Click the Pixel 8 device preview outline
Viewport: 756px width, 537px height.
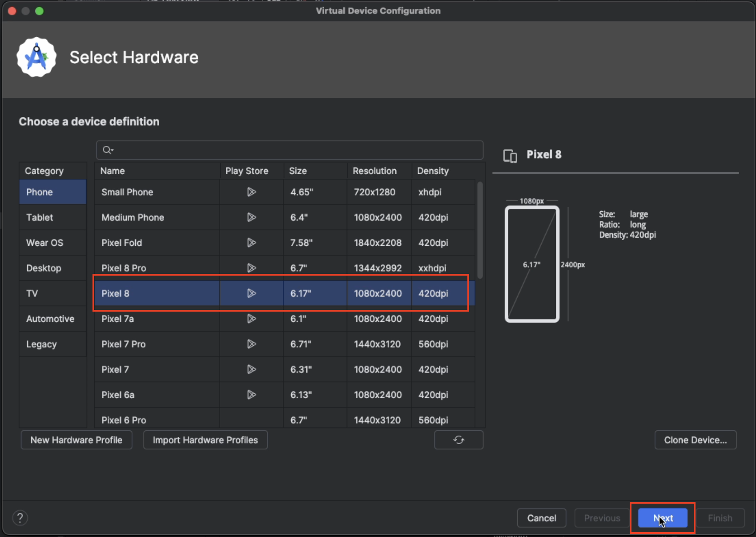click(532, 264)
